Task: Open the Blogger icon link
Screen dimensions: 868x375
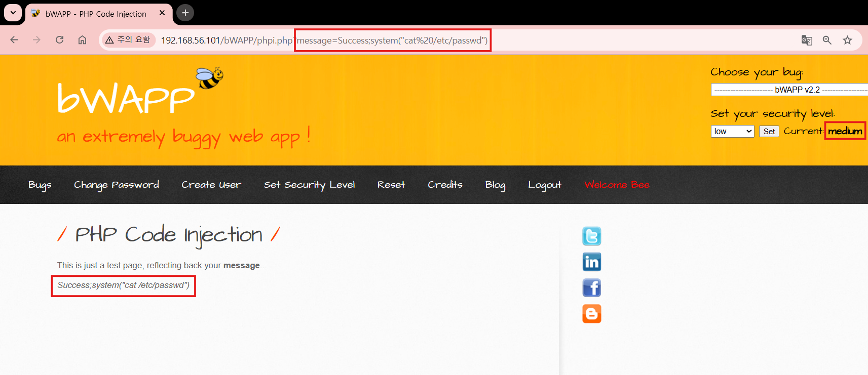Action: [x=591, y=314]
